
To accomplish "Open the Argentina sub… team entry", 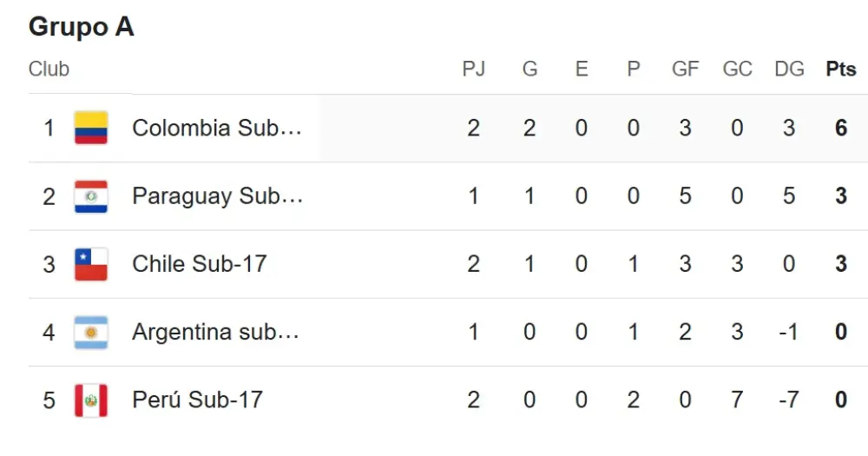I will point(215,332).
